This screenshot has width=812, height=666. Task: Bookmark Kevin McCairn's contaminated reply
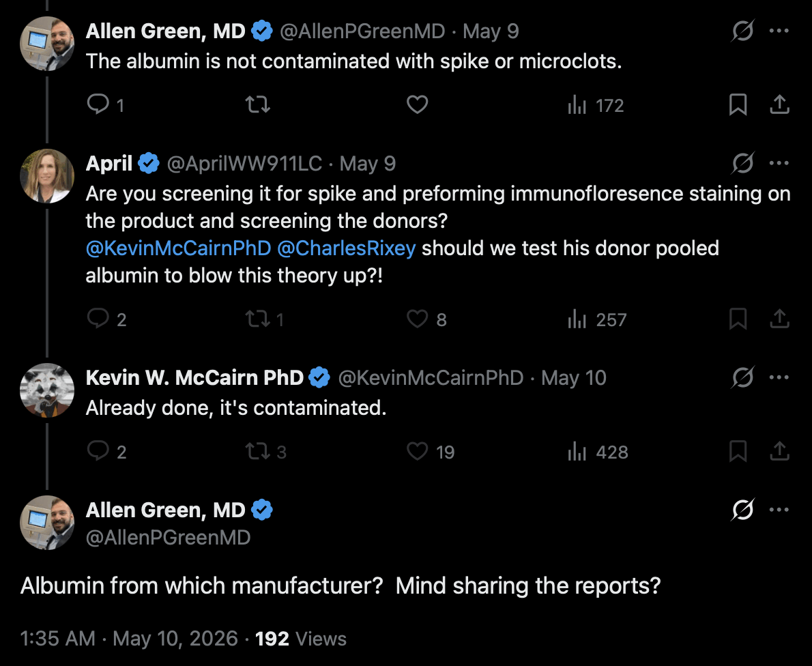pyautogui.click(x=738, y=452)
